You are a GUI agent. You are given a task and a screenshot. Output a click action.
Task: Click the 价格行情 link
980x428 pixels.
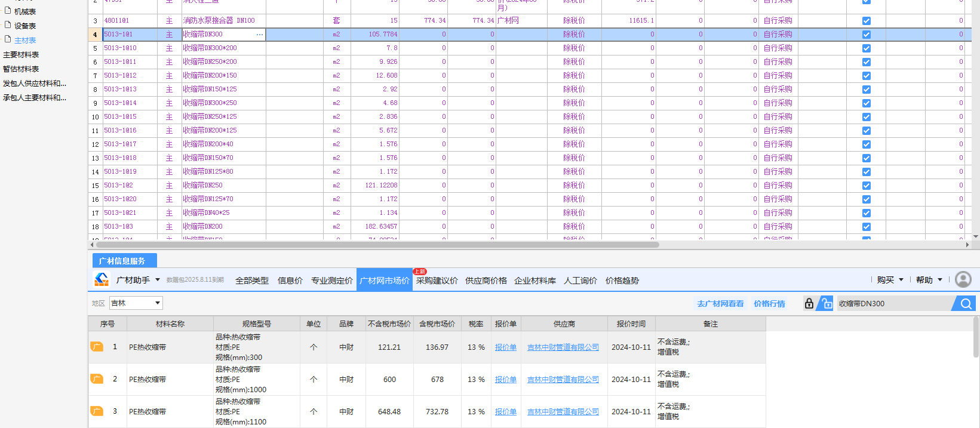coord(769,304)
